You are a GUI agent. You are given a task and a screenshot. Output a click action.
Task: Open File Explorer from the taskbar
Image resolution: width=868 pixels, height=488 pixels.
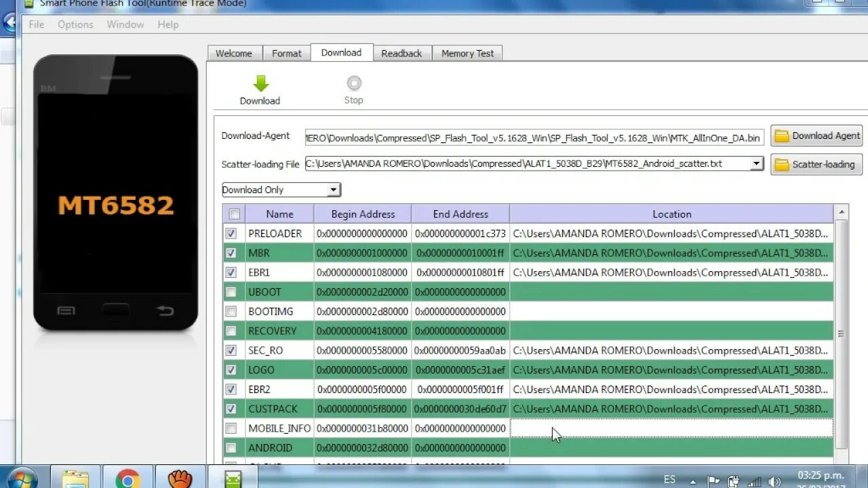click(75, 479)
